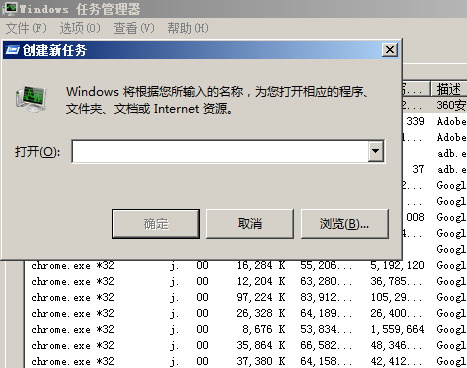The width and height of the screenshot is (467, 368).
Task: Select chrome.exe row with memory 37,380 K
Action: 246,361
